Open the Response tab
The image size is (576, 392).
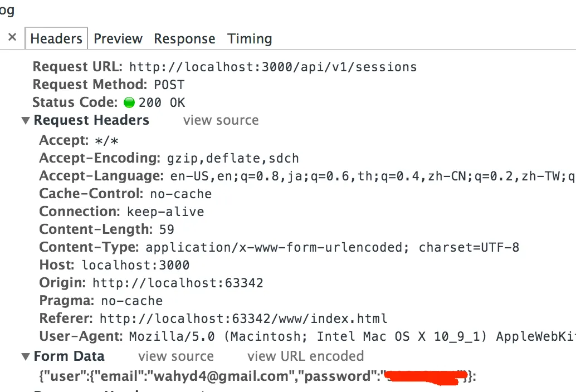tap(184, 38)
